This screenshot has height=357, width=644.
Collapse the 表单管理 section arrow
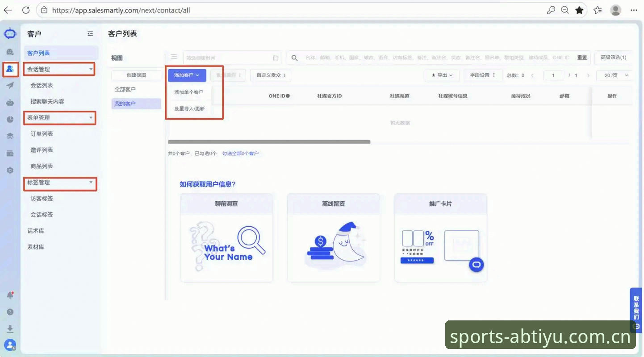(x=91, y=117)
